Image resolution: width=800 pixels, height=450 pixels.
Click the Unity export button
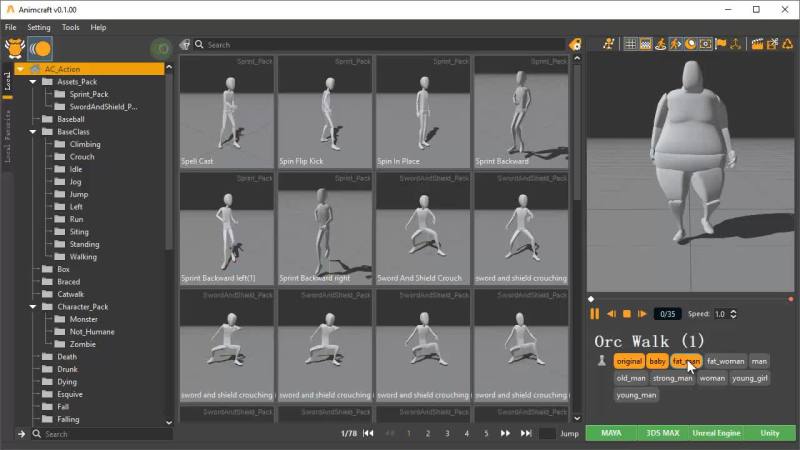(770, 433)
